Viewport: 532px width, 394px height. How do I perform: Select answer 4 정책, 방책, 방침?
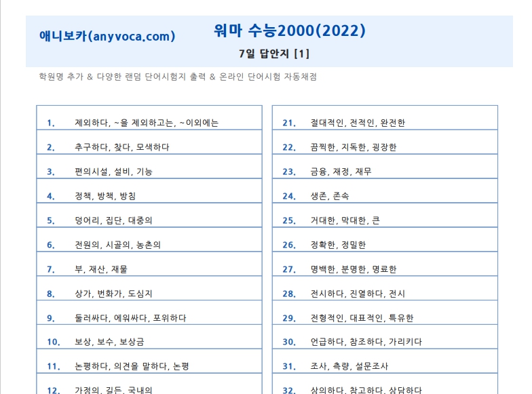105,196
